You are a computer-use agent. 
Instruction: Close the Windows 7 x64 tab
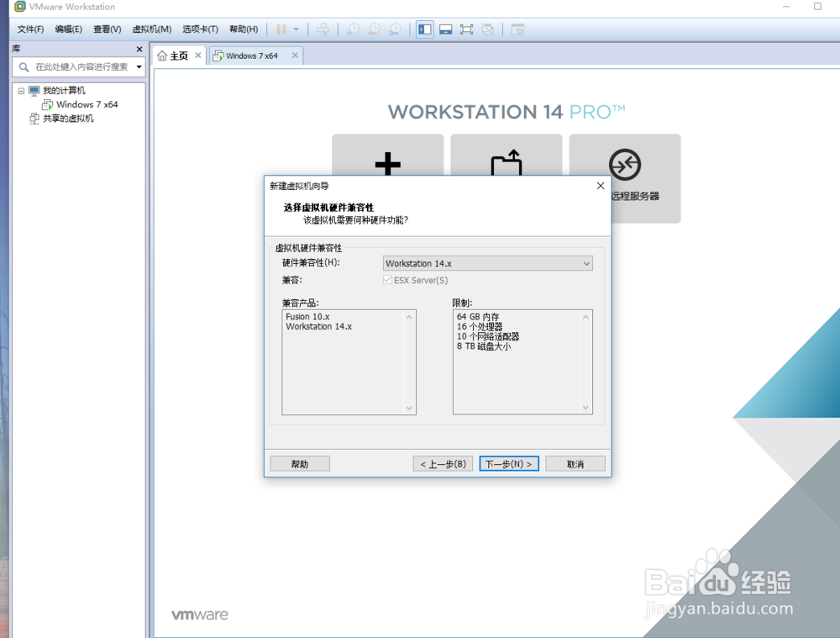click(295, 55)
